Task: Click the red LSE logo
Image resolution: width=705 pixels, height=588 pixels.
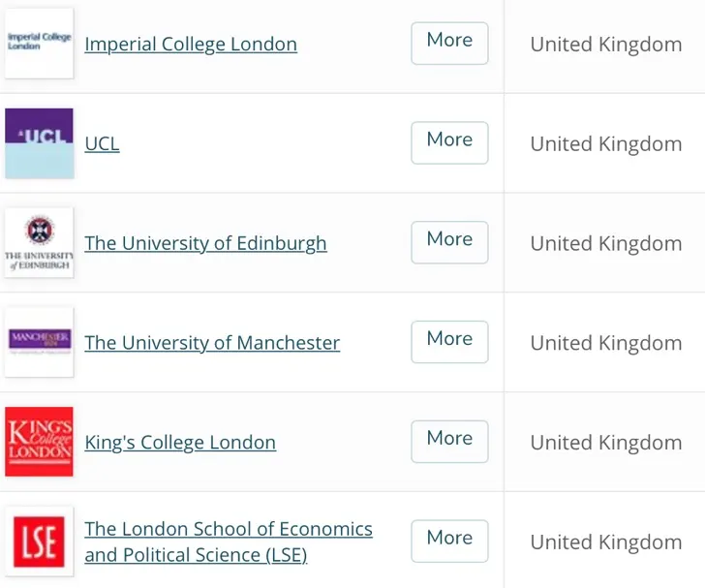Action: (39, 542)
